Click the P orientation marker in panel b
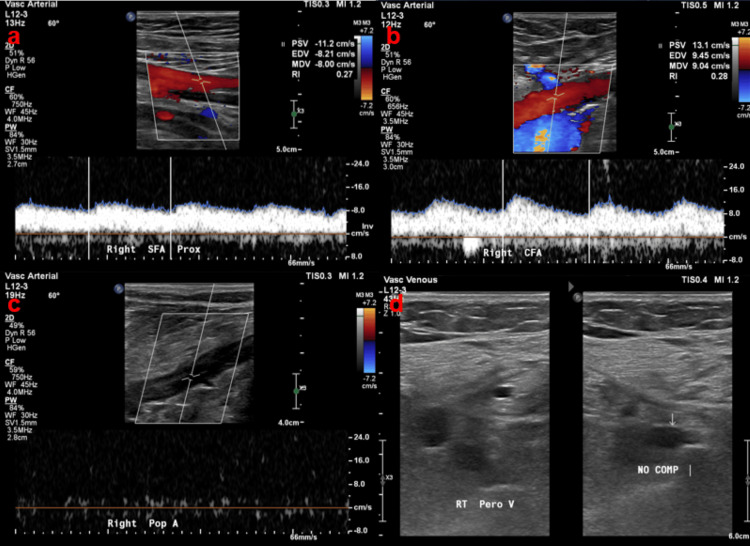The image size is (750, 546). pyautogui.click(x=507, y=18)
